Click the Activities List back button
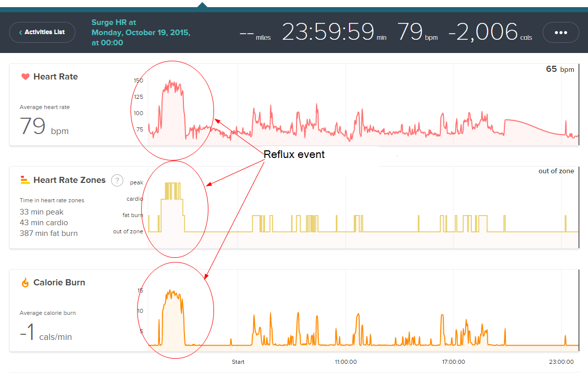Screen dimensions: 588x373 click(42, 32)
